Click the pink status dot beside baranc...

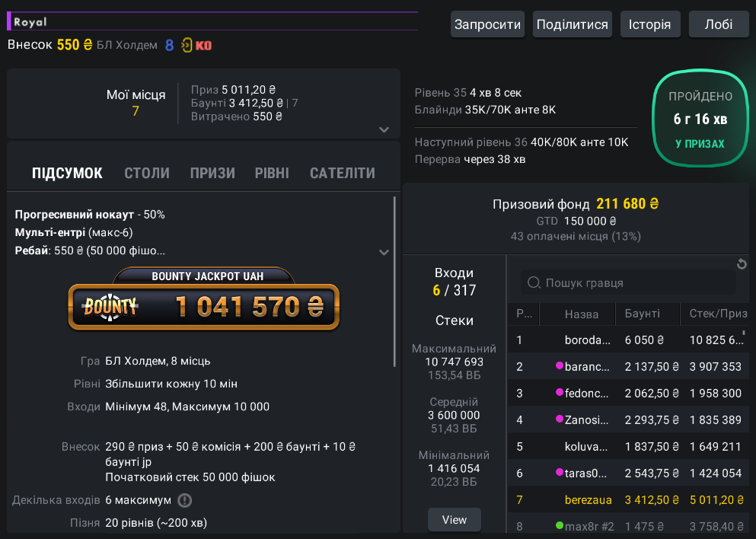click(x=559, y=366)
